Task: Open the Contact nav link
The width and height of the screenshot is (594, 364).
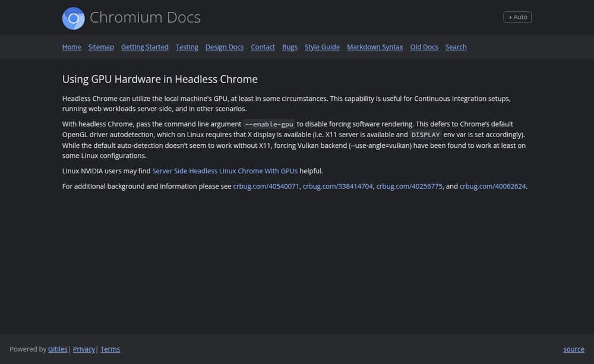Action: pos(263,47)
